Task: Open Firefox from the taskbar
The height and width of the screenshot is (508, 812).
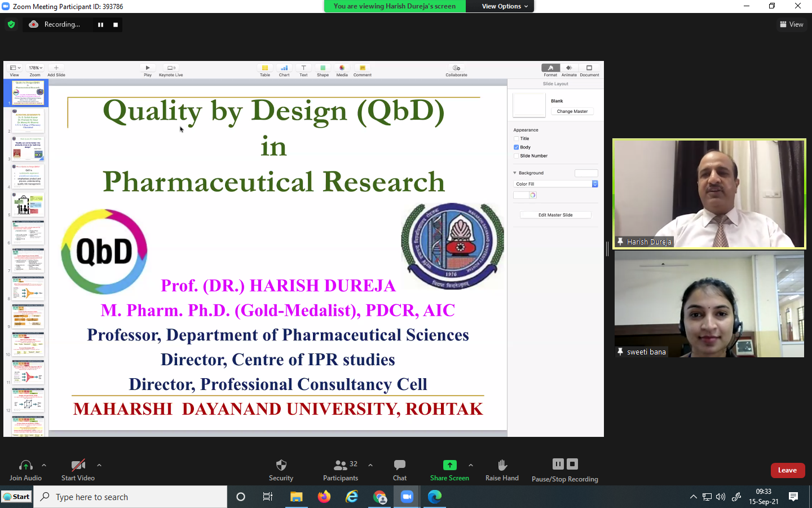Action: [324, 497]
